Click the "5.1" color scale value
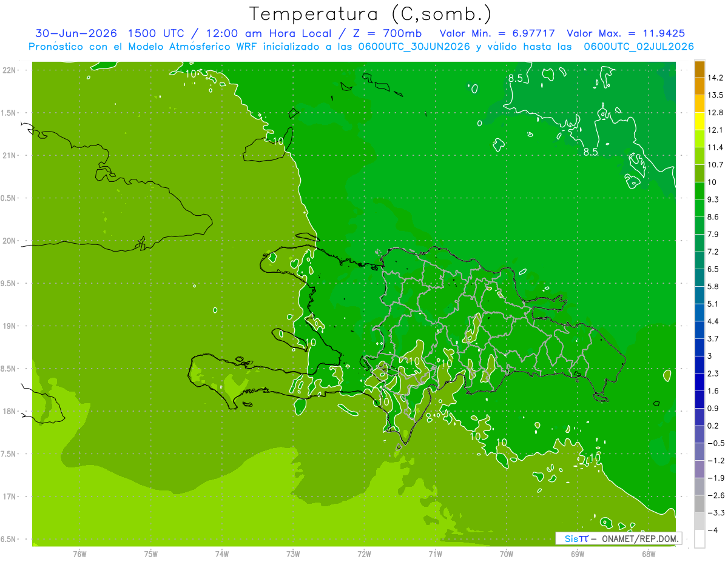The image size is (728, 562). [713, 304]
